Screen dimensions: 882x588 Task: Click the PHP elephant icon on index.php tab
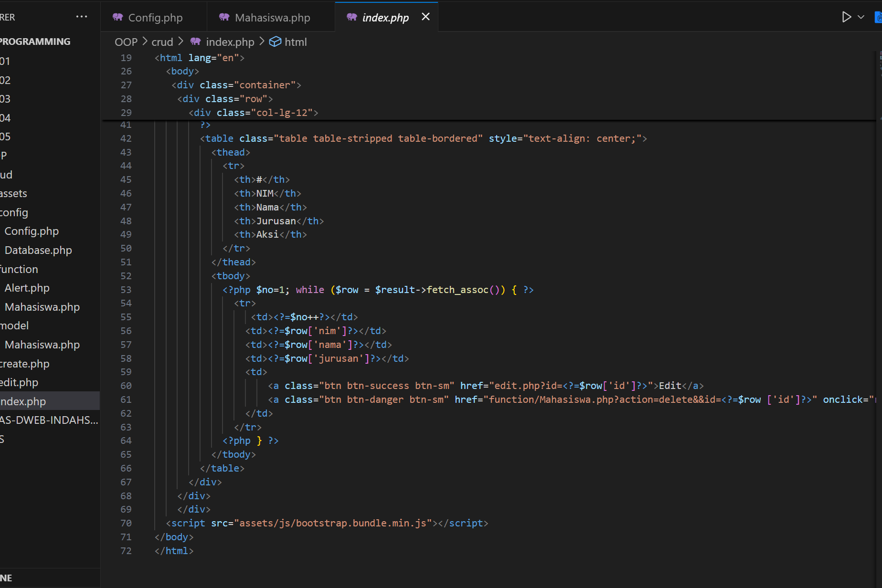point(352,18)
